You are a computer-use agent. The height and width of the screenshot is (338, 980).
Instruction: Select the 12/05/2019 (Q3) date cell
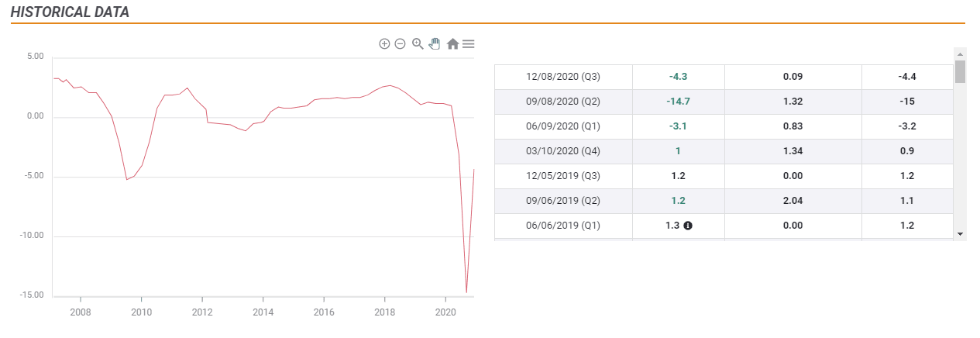click(563, 176)
